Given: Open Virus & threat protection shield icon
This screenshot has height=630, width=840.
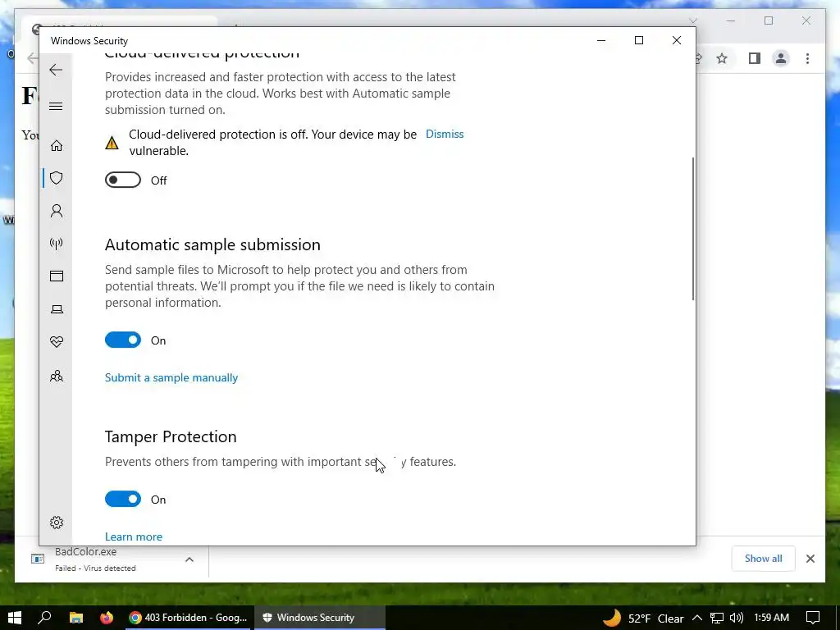Looking at the screenshot, I should point(57,178).
